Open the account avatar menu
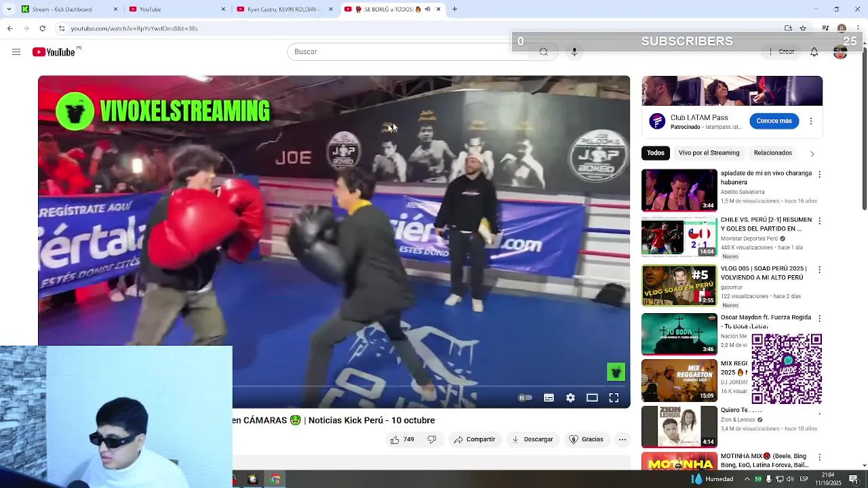This screenshot has height=488, width=868. (x=840, y=52)
